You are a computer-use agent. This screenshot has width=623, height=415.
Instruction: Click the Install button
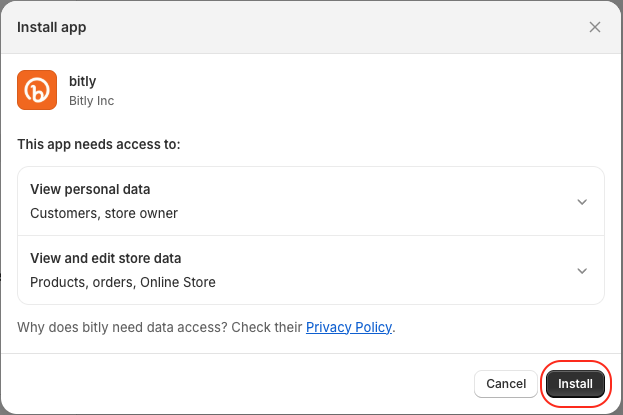point(575,384)
